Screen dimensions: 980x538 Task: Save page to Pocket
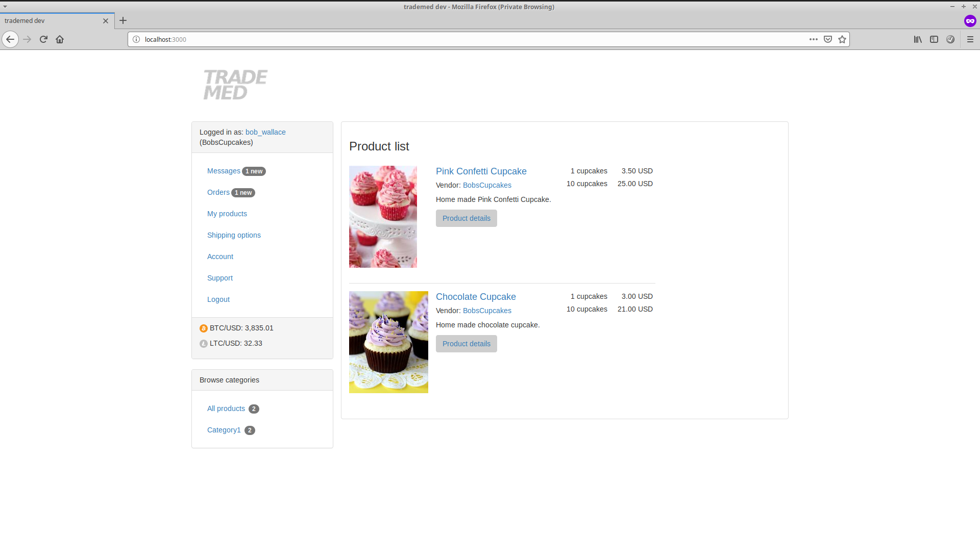[828, 39]
